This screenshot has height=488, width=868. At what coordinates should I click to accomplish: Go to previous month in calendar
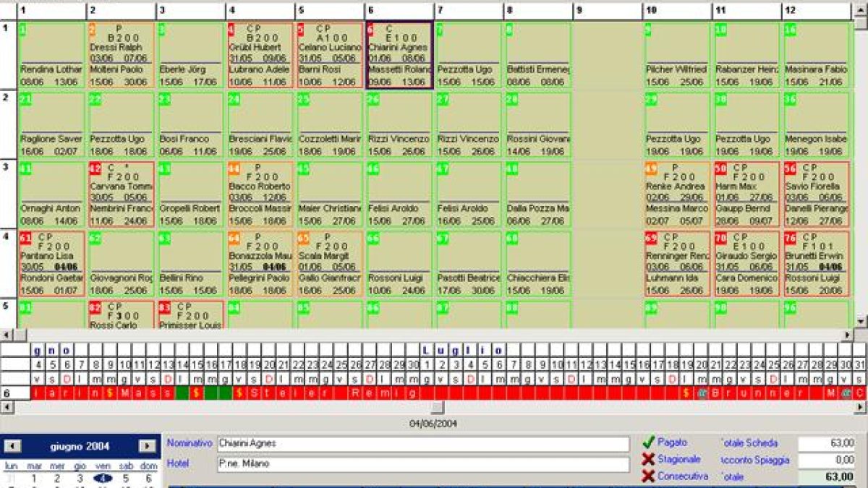[13, 447]
